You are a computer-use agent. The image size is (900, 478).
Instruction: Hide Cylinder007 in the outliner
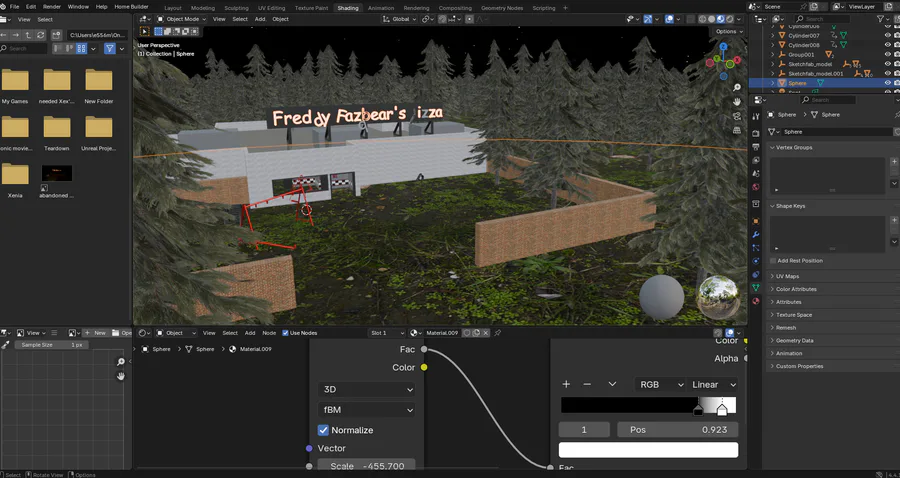[x=887, y=36]
